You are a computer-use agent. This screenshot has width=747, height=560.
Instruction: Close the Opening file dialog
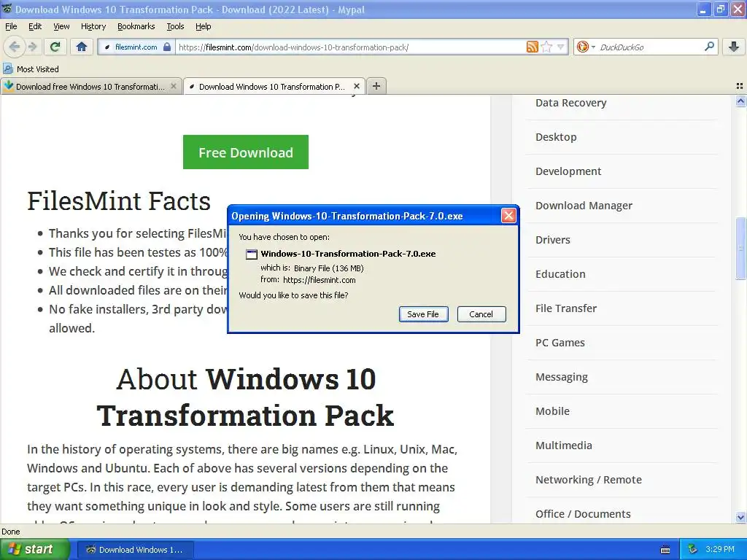point(508,216)
